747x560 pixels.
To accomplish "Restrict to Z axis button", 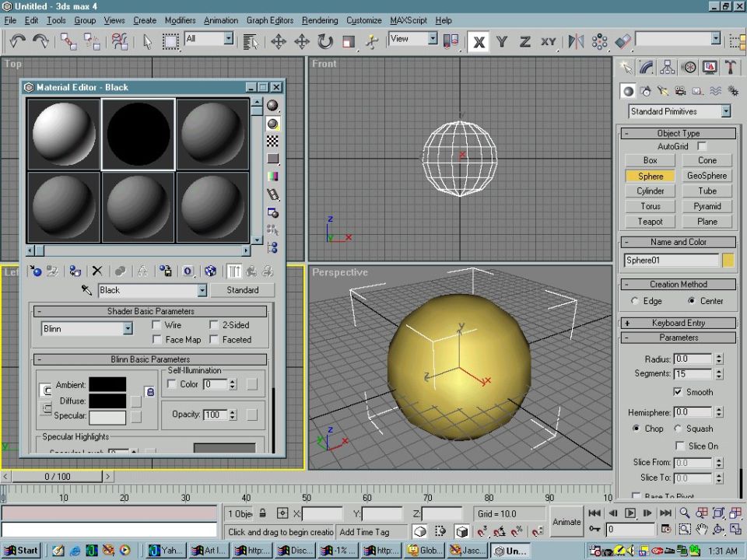I will point(525,41).
